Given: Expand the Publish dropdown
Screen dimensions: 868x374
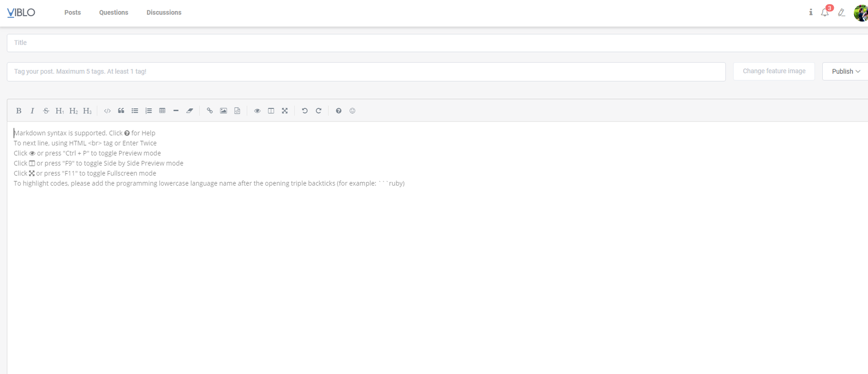Looking at the screenshot, I should 845,72.
